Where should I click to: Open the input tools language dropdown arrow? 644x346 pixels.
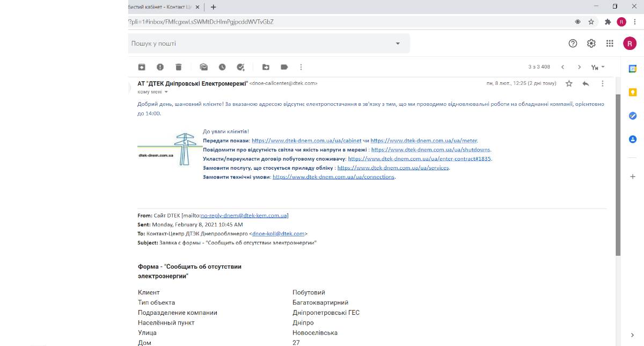(x=603, y=67)
